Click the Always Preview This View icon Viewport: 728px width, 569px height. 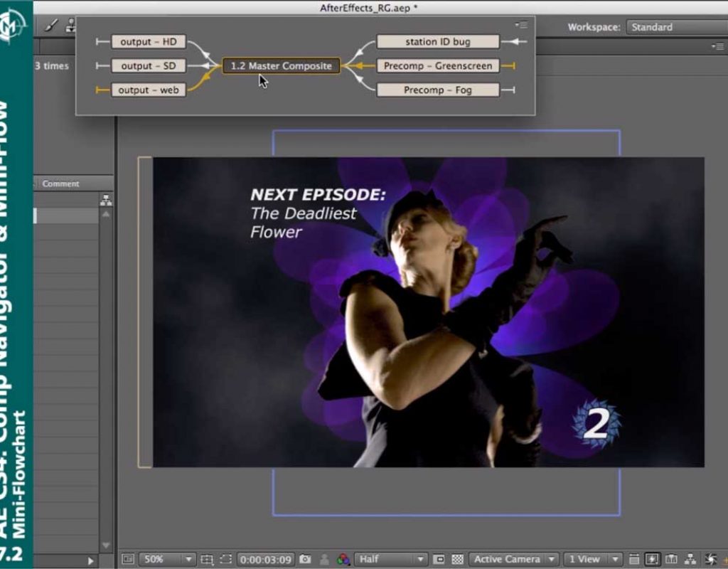[128, 559]
